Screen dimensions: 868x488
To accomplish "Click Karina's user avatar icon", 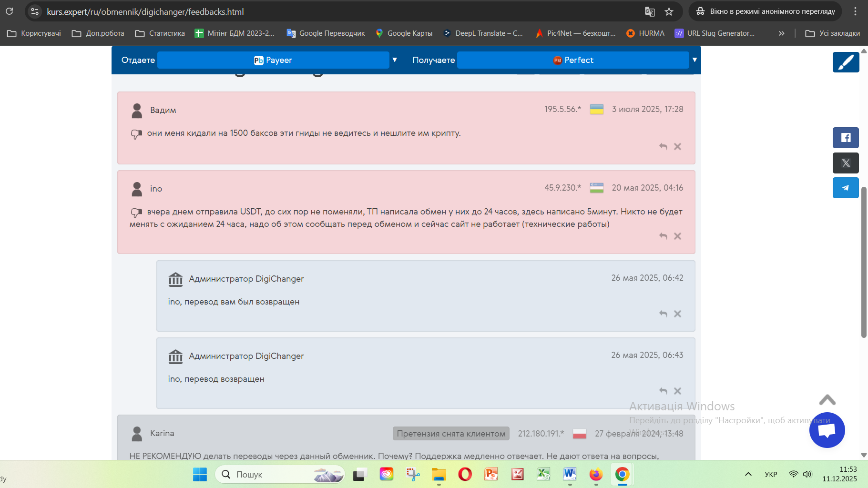I will point(137,434).
